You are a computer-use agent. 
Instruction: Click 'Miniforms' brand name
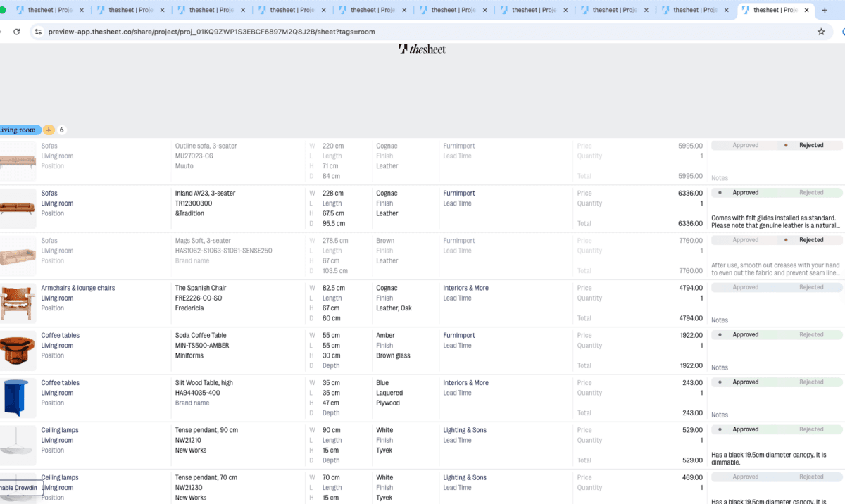pos(189,355)
